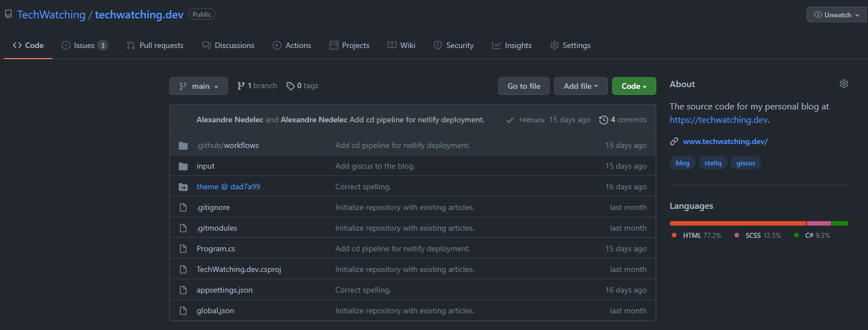Click the link icon beside www.techwatching.dev

click(674, 141)
